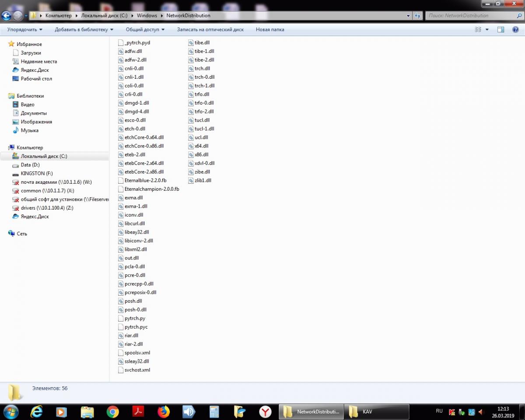
Task: Click Записать на оптический диск
Action: tap(210, 30)
